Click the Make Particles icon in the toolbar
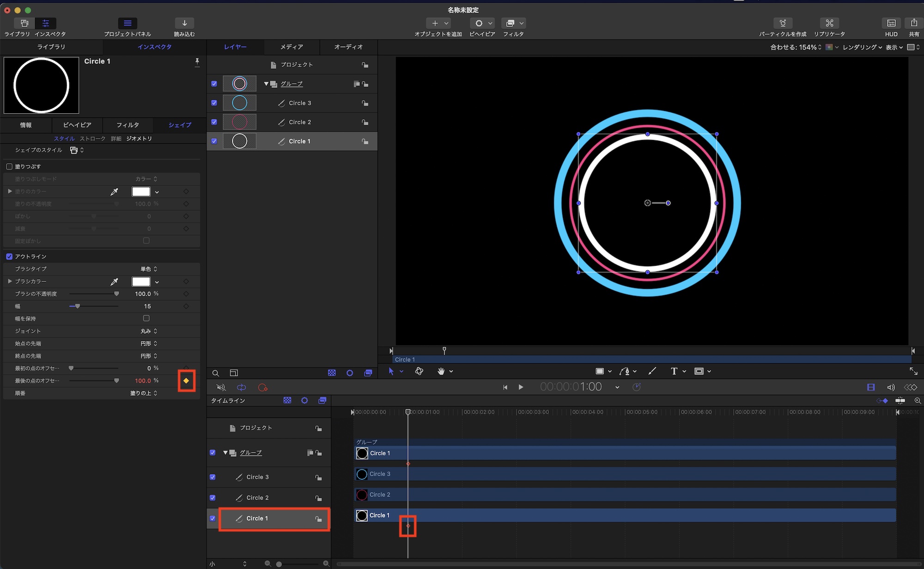 click(x=782, y=23)
